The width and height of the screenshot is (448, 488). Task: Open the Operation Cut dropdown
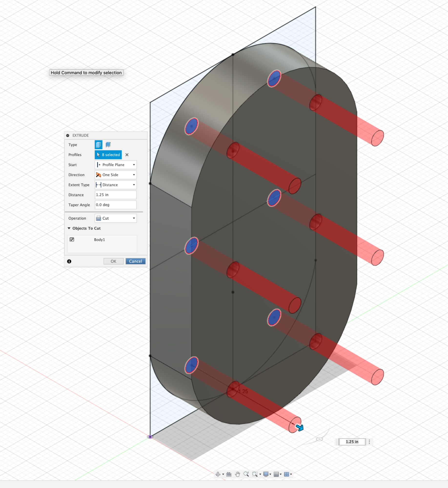pyautogui.click(x=115, y=218)
